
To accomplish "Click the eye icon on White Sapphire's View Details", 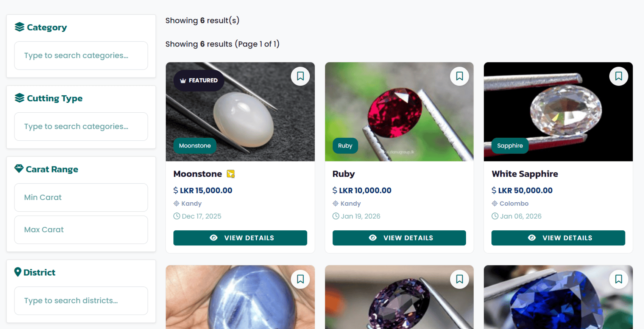I will coord(532,238).
